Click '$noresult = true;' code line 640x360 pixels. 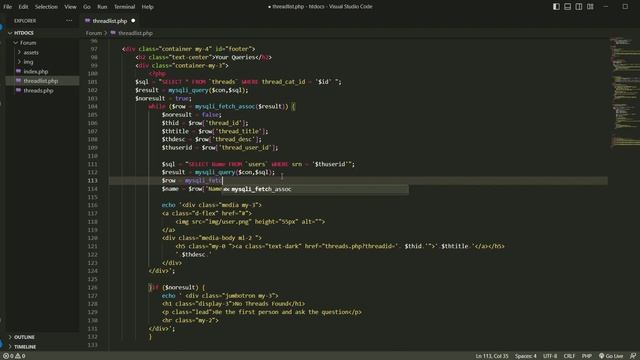coord(163,98)
